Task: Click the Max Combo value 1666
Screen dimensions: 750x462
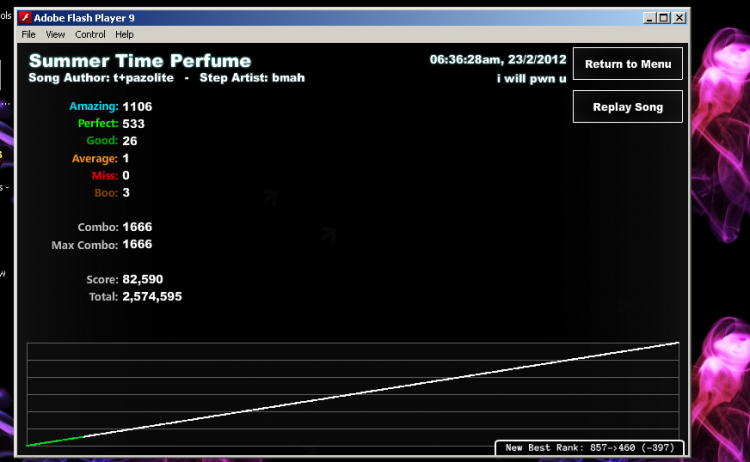Action: [137, 244]
